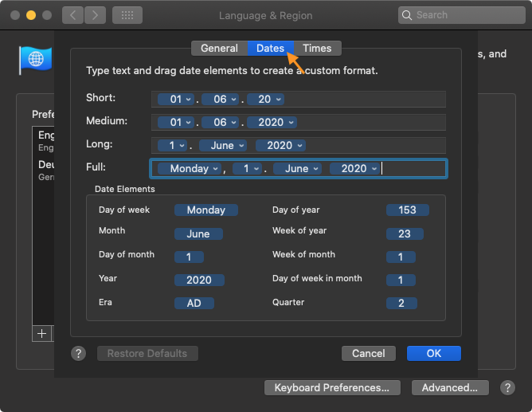Click the yellow minimize window button
The width and height of the screenshot is (532, 412).
click(x=31, y=15)
